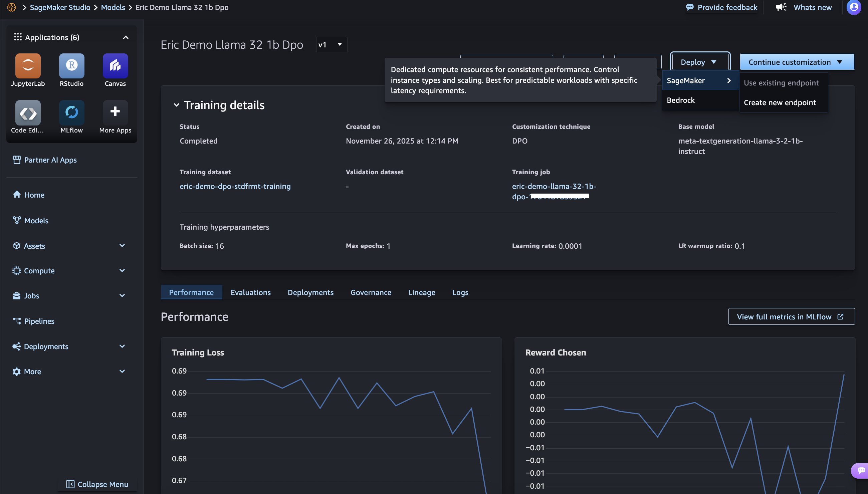This screenshot has width=868, height=494.
Task: Click the DPO customization technique value
Action: pyautogui.click(x=519, y=141)
